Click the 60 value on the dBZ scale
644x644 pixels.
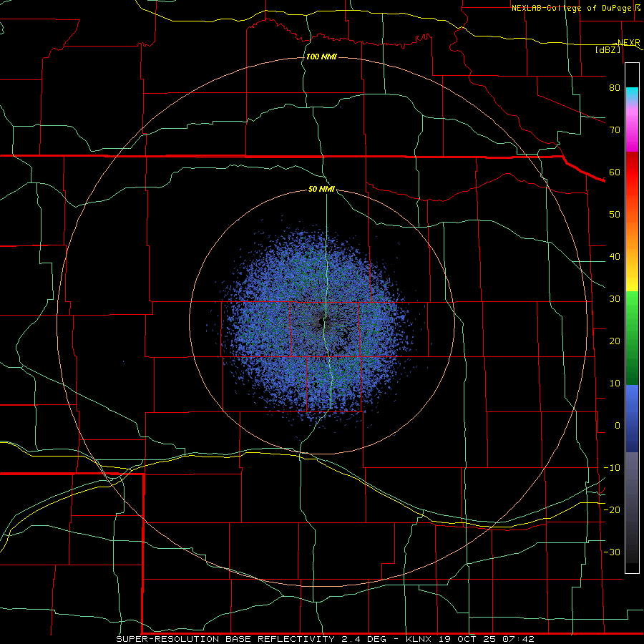[615, 172]
